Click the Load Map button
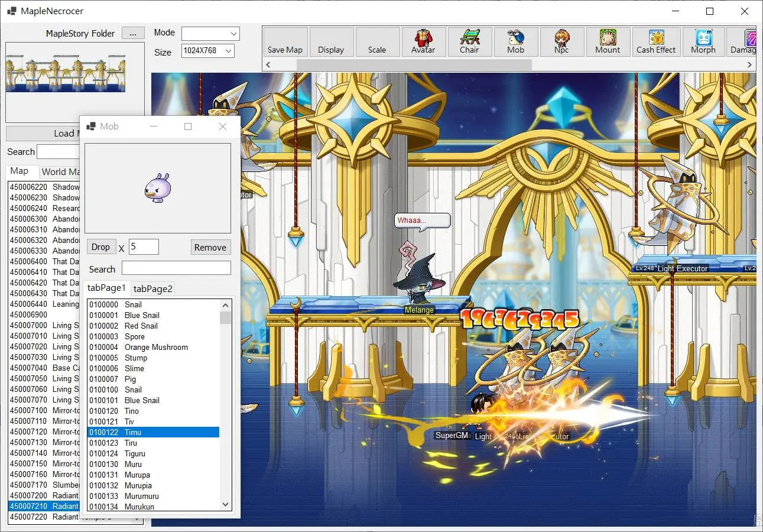 point(43,133)
